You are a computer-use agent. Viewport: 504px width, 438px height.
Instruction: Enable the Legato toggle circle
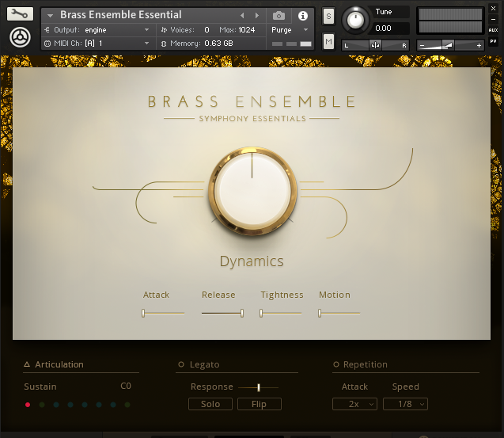point(181,364)
